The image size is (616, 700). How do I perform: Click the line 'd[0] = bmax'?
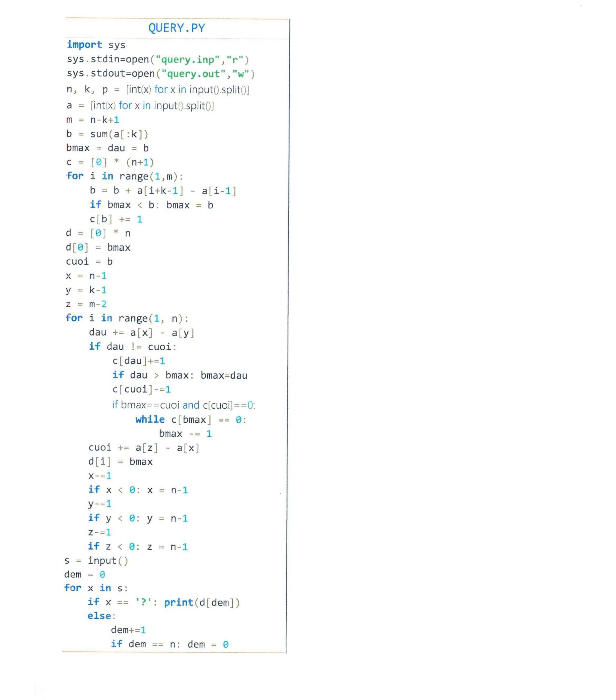tap(98, 247)
